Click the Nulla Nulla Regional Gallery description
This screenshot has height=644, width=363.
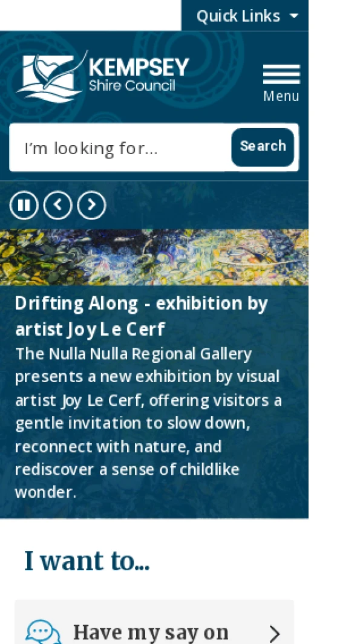[148, 422]
